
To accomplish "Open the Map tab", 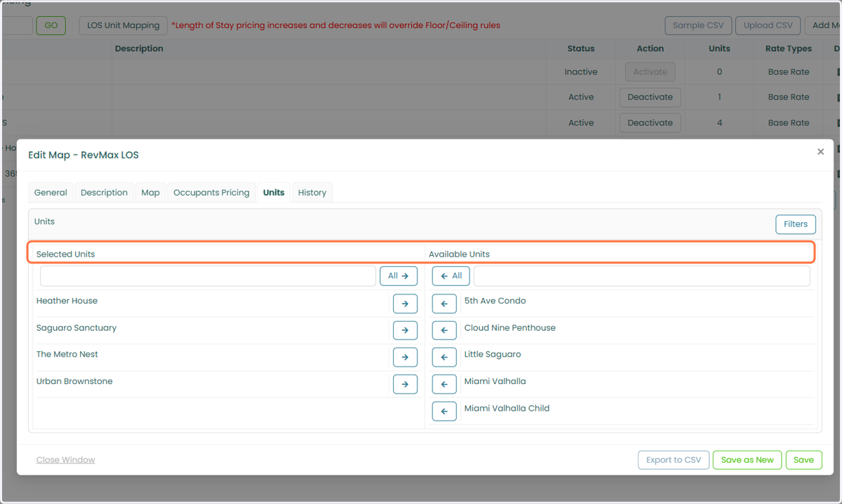I will (150, 193).
